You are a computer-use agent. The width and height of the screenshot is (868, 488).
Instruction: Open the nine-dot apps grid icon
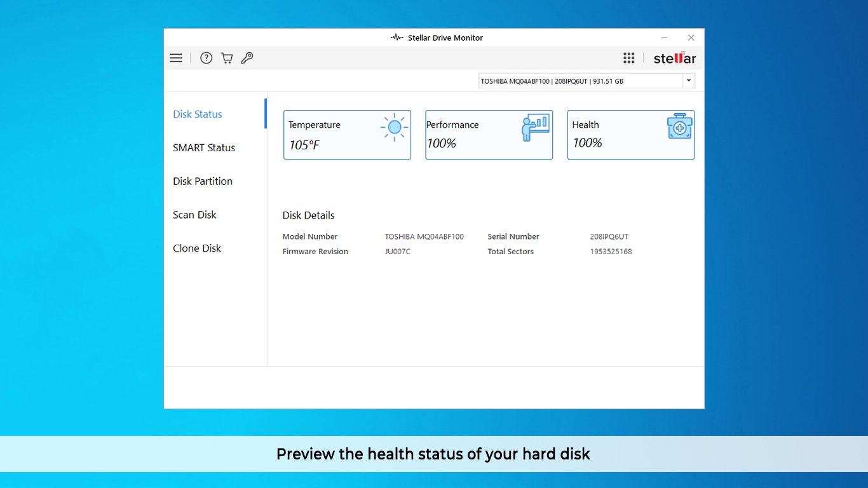click(628, 58)
